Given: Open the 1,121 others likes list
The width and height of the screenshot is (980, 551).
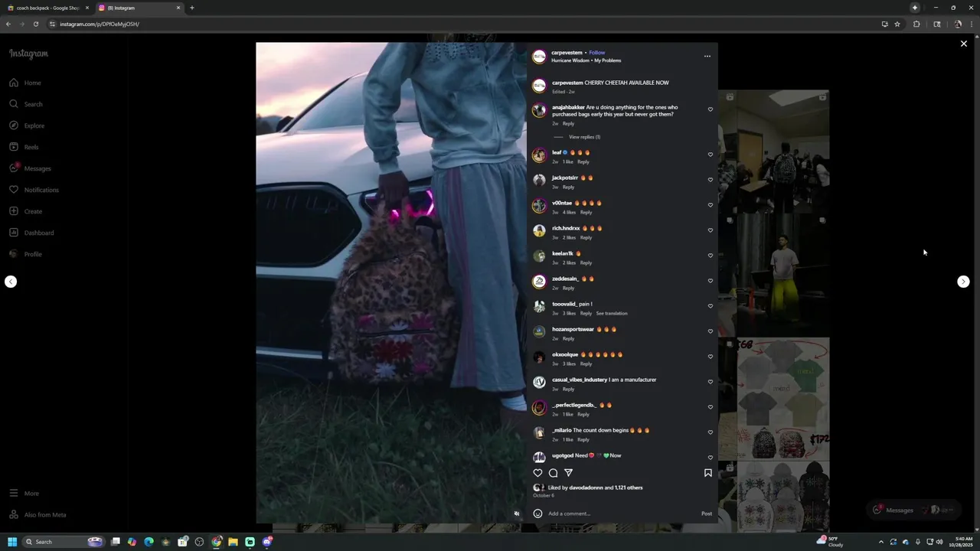Looking at the screenshot, I should pyautogui.click(x=629, y=487).
